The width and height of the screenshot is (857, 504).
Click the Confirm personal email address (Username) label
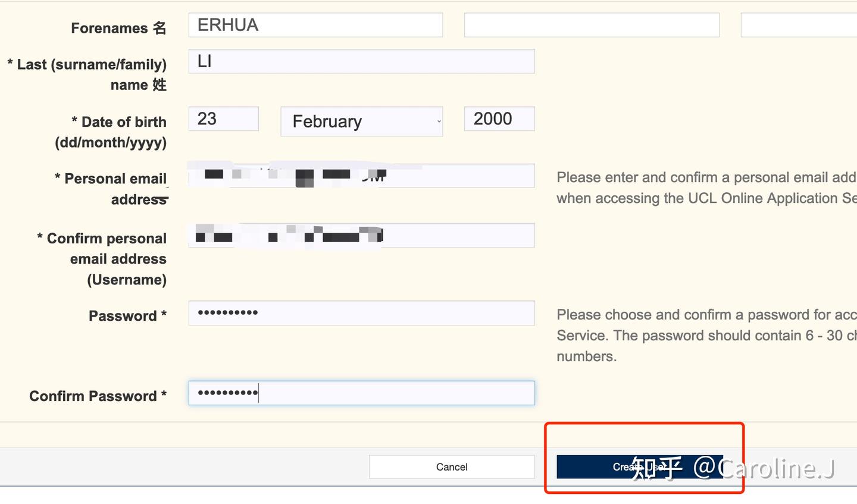[x=102, y=259]
